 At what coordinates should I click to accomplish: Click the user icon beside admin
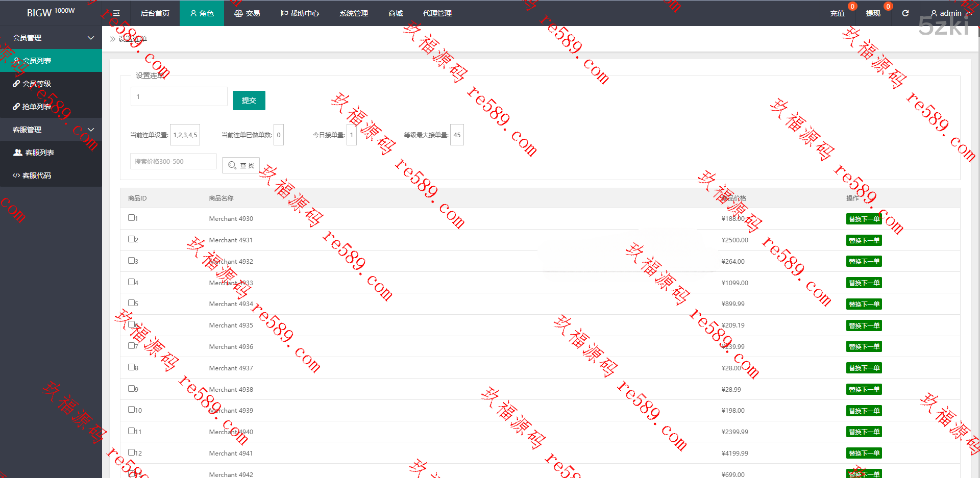tap(934, 13)
